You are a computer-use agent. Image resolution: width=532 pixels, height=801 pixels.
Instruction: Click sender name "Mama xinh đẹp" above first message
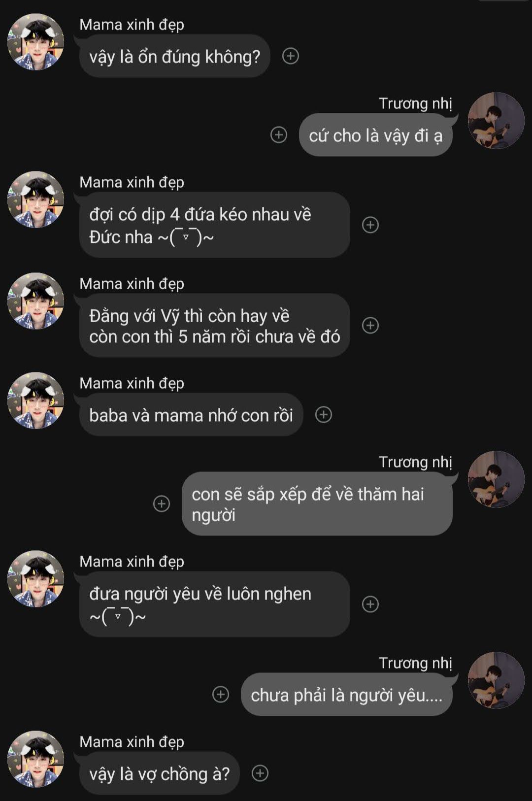click(132, 25)
